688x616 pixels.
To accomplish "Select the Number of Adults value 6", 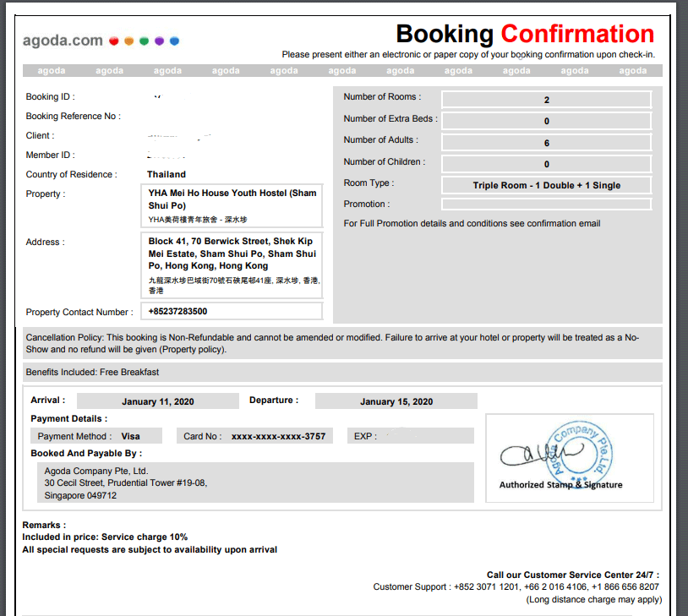I will (x=546, y=143).
